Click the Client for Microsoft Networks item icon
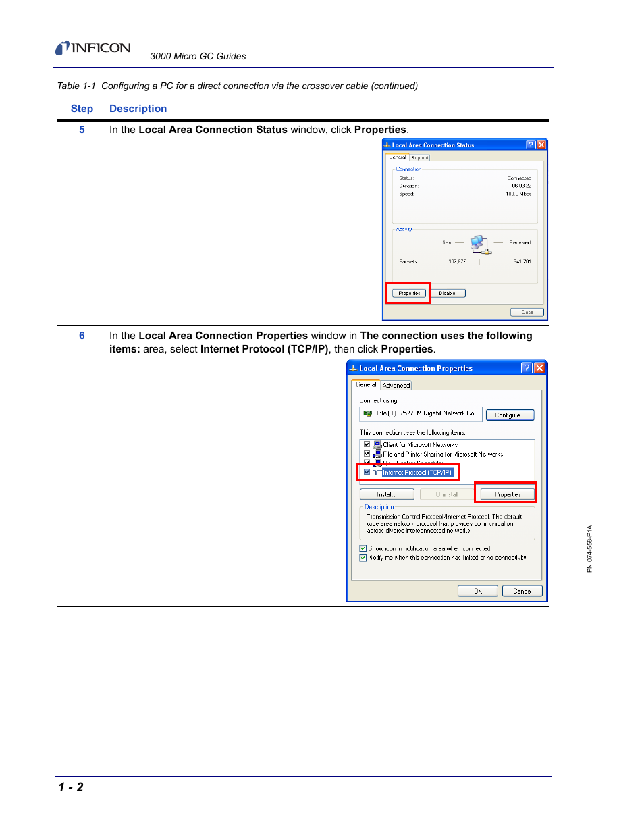The width and height of the screenshot is (644, 834). (x=378, y=445)
